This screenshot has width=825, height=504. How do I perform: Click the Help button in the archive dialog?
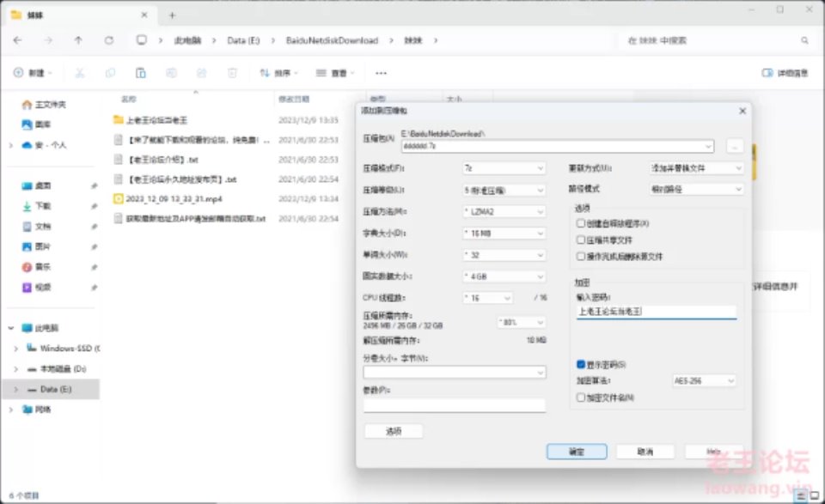click(x=712, y=451)
